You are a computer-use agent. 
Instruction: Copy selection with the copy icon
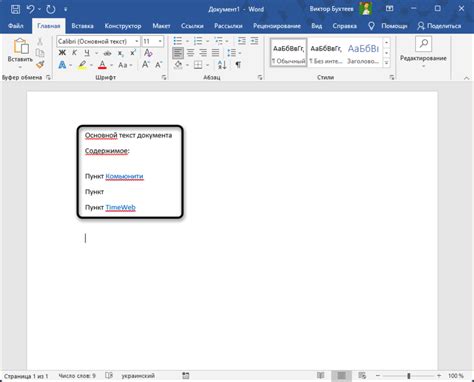click(40, 53)
